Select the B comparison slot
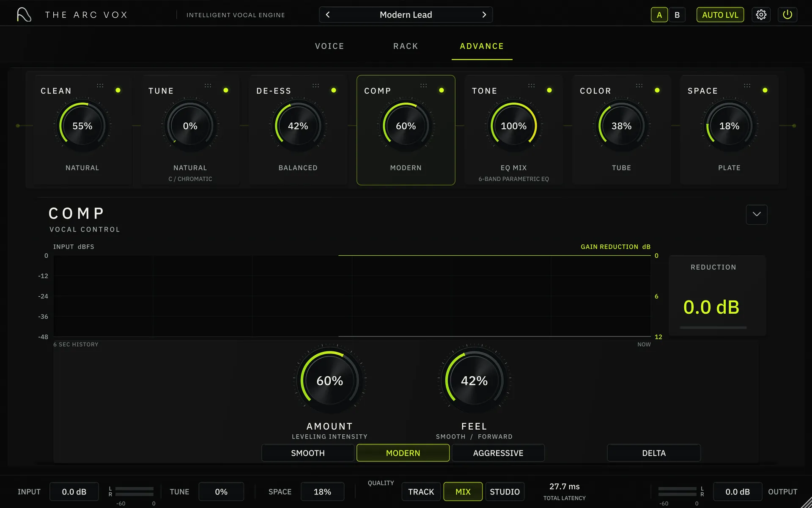Screen dimensions: 812x508 pyautogui.click(x=677, y=15)
